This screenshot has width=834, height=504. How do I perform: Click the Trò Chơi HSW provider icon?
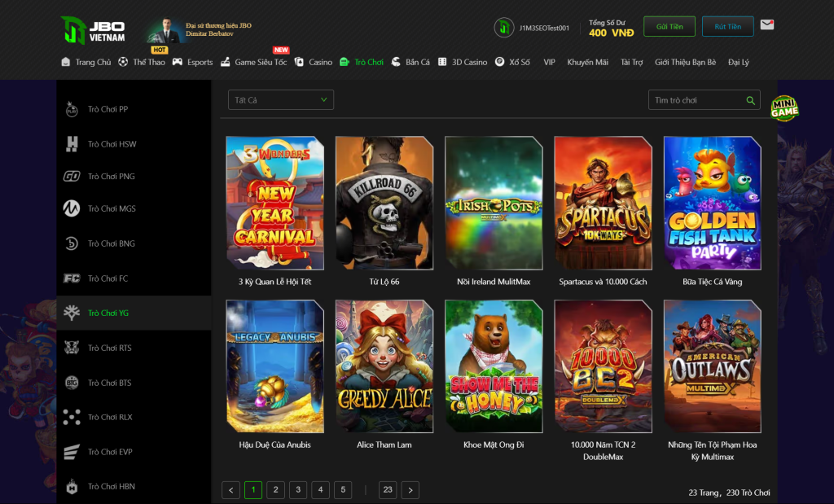tap(72, 143)
